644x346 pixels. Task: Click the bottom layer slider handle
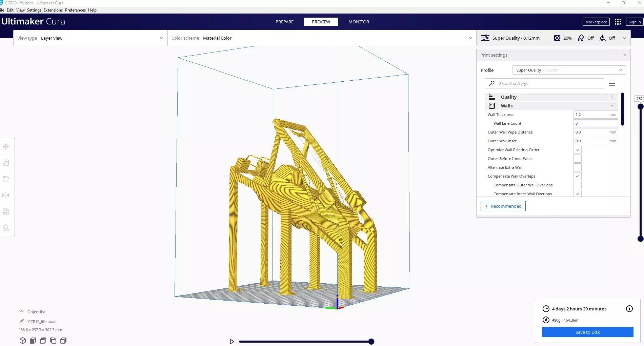(x=640, y=239)
